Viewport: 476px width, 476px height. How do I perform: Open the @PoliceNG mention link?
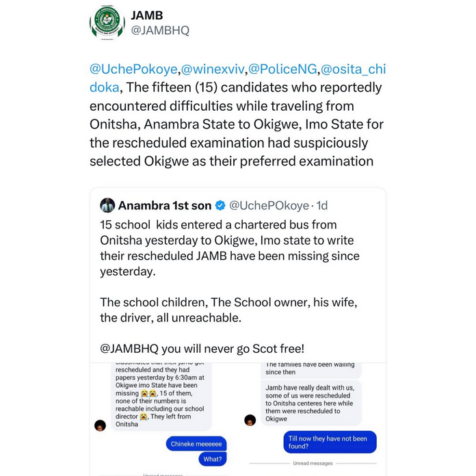tap(282, 69)
